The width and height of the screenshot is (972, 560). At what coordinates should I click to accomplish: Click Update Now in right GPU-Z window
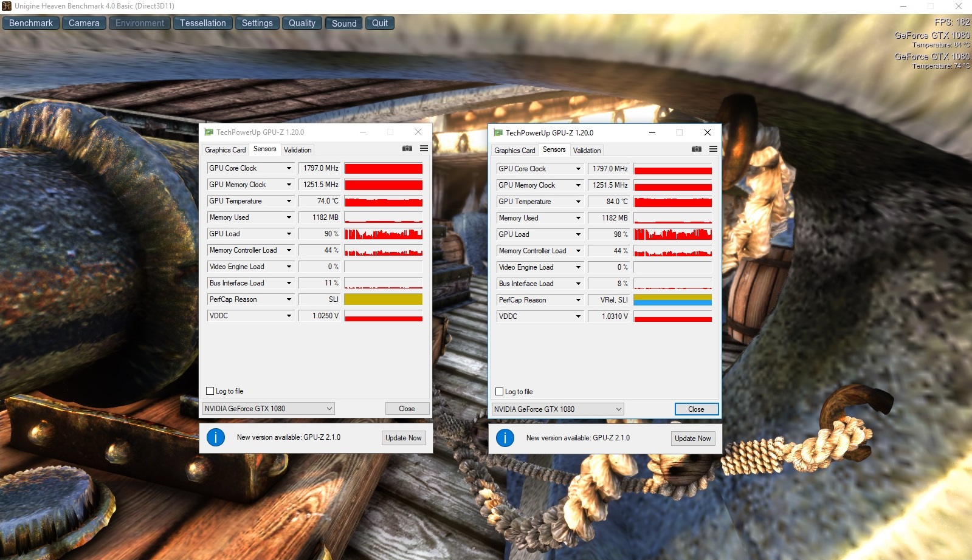(693, 439)
